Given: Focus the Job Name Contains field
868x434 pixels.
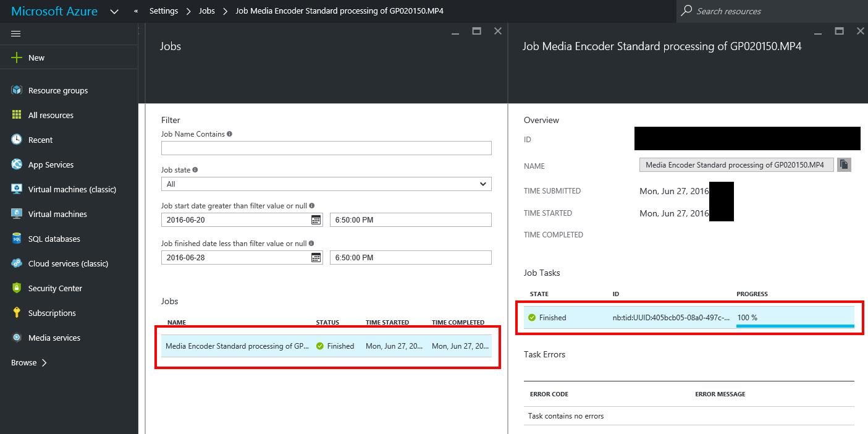Looking at the screenshot, I should [326, 148].
